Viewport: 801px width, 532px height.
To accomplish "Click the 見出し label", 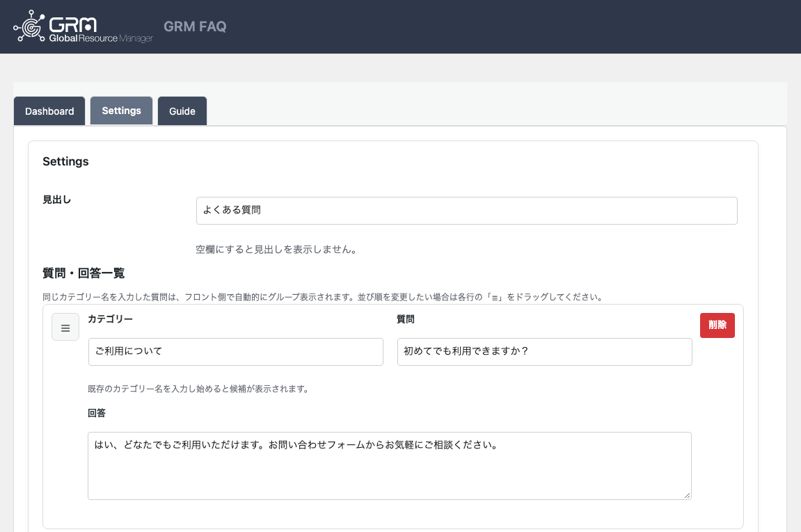I will tap(56, 200).
